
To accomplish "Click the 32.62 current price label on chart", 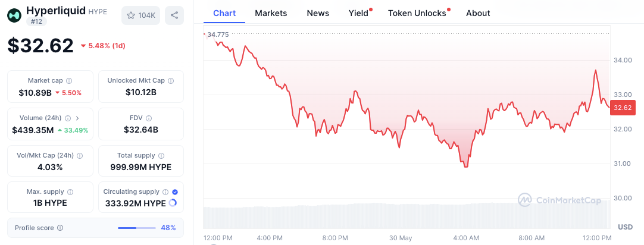I will tap(623, 108).
